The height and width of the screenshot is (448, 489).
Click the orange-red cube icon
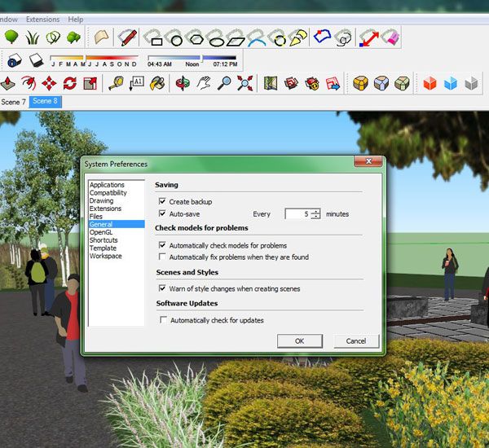[x=429, y=83]
